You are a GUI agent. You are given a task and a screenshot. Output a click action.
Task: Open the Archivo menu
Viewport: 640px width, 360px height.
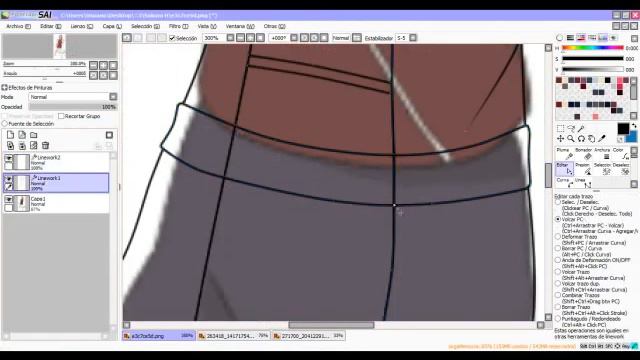[x=18, y=26]
